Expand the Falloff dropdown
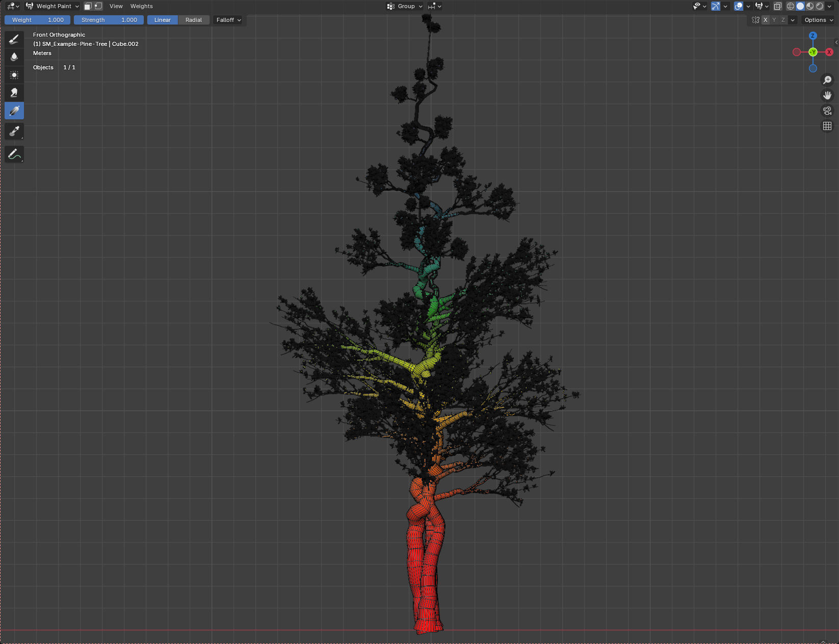Screen dimensions: 839x644 228,20
